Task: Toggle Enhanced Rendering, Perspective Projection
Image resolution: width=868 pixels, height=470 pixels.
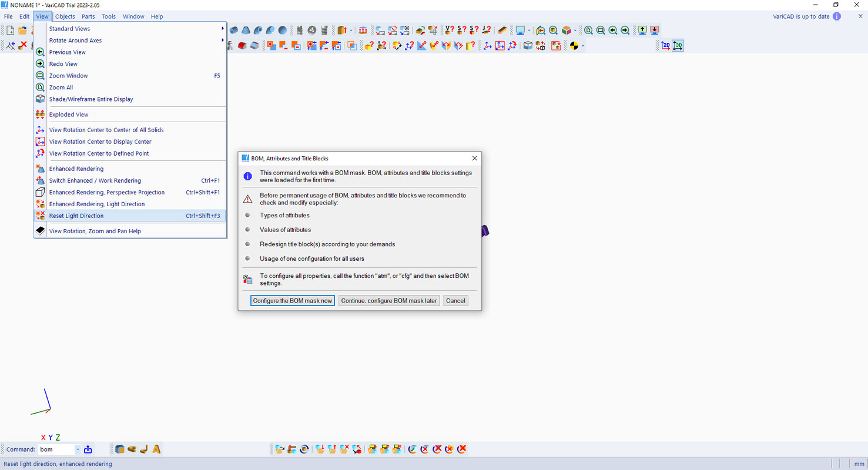Action: (x=129, y=192)
